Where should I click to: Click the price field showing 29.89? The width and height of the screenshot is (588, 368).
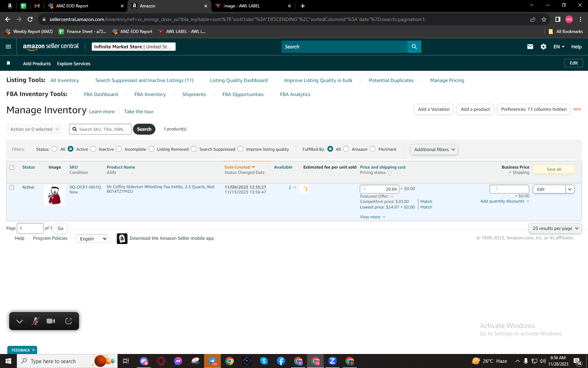pos(379,189)
